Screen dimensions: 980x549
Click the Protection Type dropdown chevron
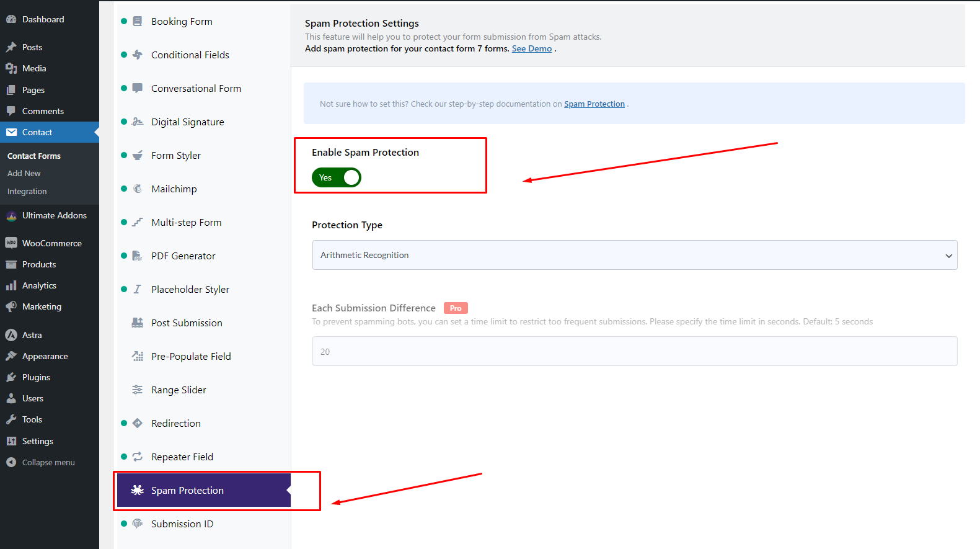pos(948,256)
